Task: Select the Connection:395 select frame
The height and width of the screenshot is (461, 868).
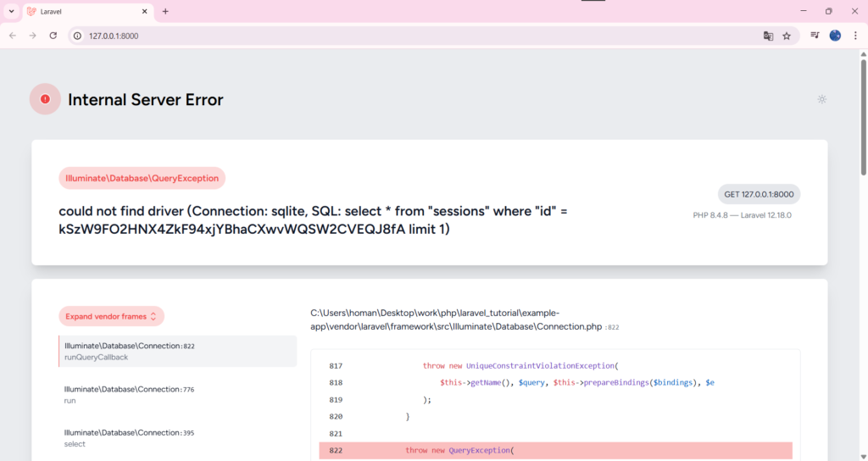Action: 178,438
